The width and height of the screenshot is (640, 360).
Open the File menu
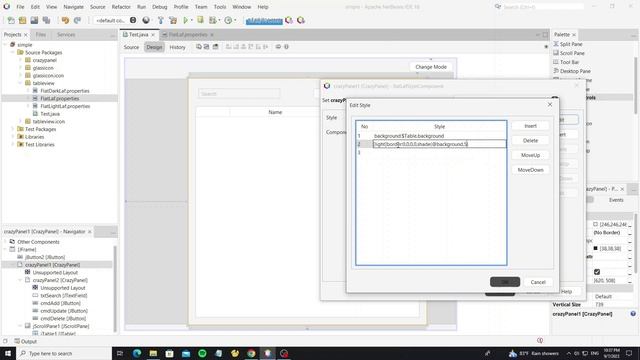(x=20, y=7)
